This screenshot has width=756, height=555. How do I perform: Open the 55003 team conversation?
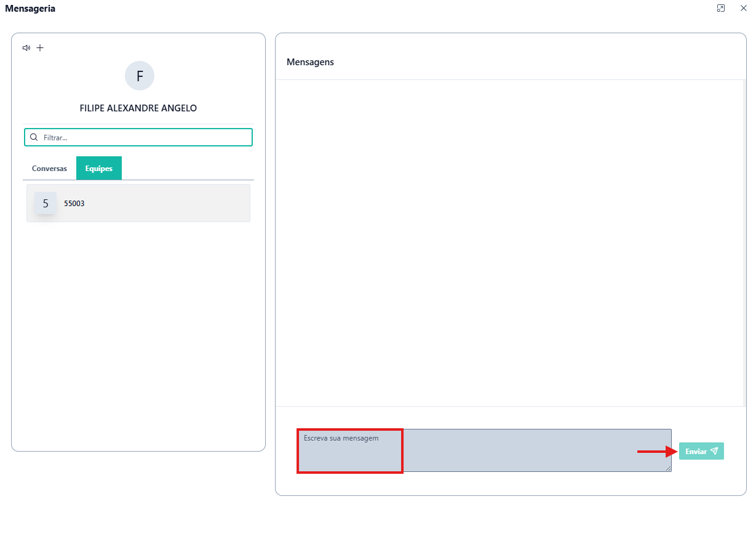[x=138, y=203]
